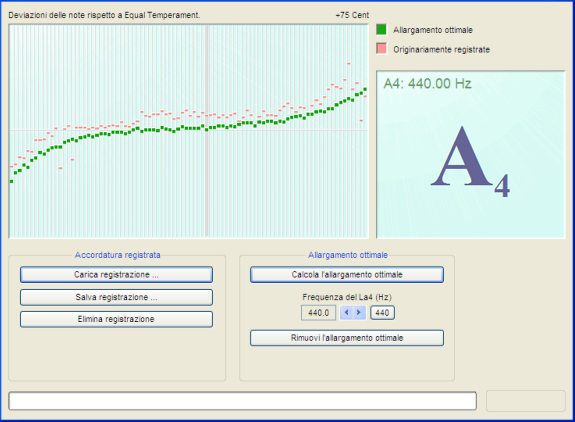
Task: Click the A4: 440.00 Hz readout
Action: tap(427, 84)
